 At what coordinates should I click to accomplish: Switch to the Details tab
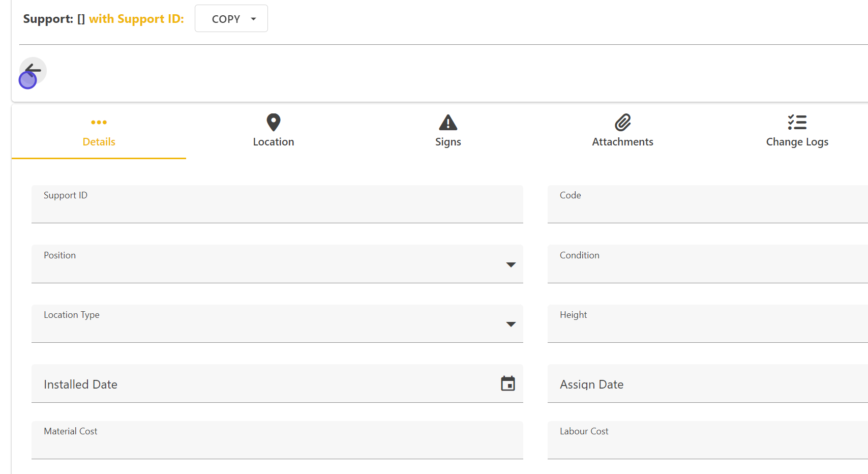(x=99, y=142)
